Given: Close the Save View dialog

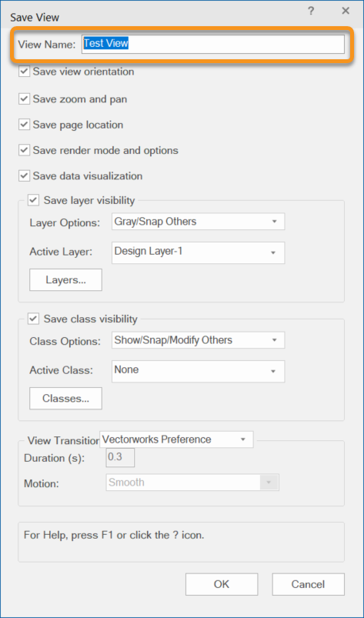Looking at the screenshot, I should click(346, 11).
